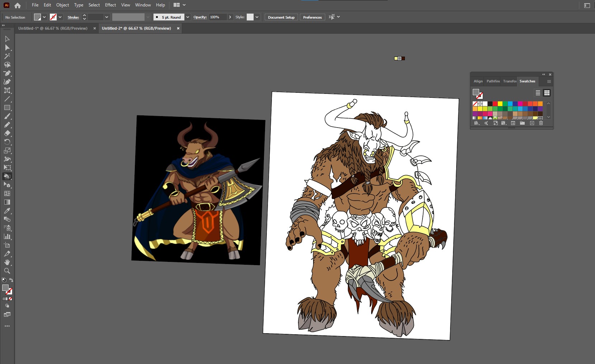Select the Artboard tool
Screen dimensions: 595x364
coord(7,245)
